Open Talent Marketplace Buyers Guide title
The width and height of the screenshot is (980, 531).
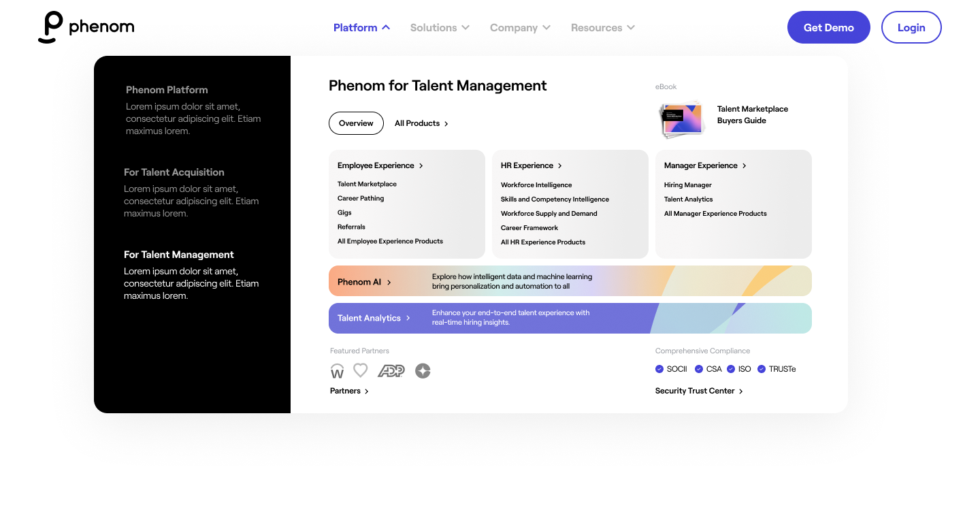[x=752, y=114]
